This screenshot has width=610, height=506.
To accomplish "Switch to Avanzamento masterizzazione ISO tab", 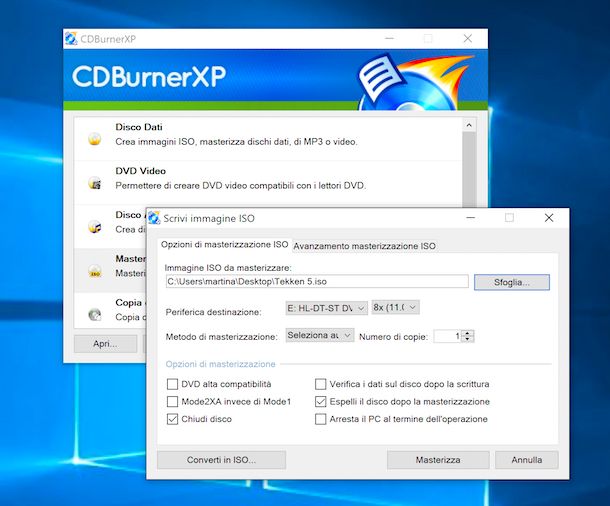I will pyautogui.click(x=365, y=246).
